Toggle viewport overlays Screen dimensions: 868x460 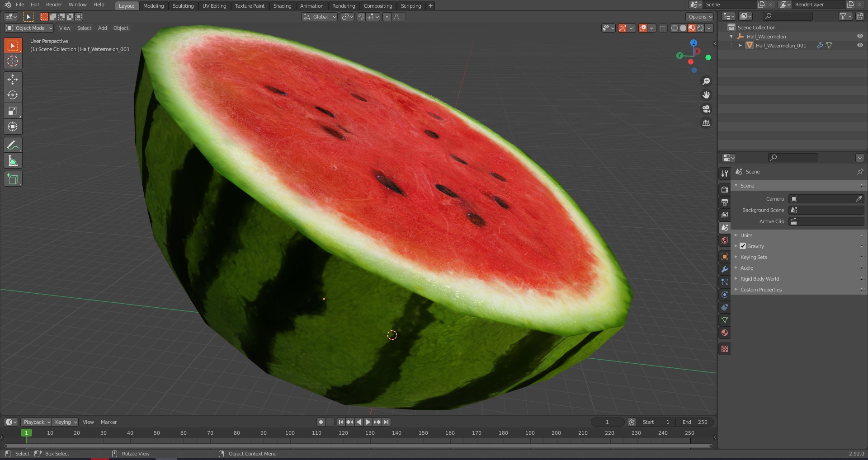click(643, 28)
